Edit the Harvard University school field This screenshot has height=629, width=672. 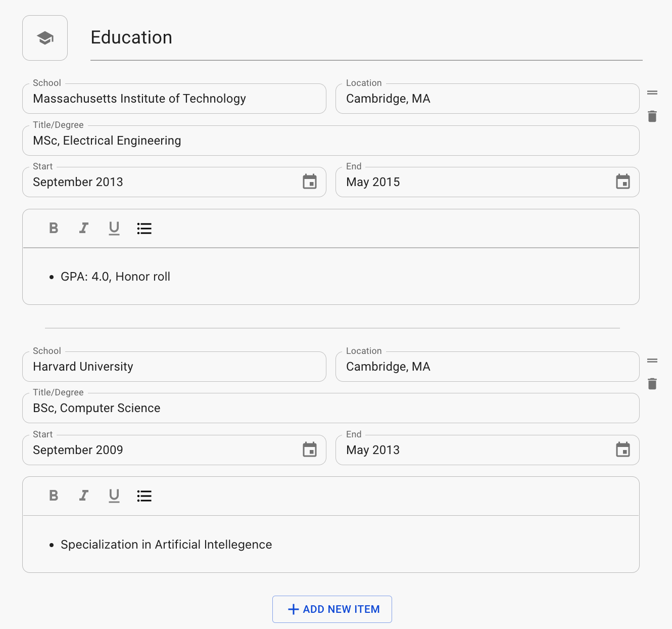point(174,367)
